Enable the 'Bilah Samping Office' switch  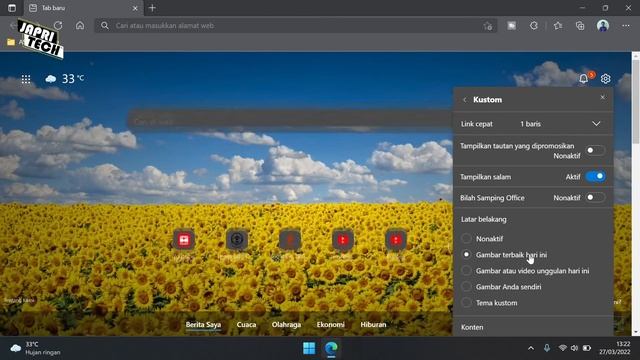click(x=595, y=198)
